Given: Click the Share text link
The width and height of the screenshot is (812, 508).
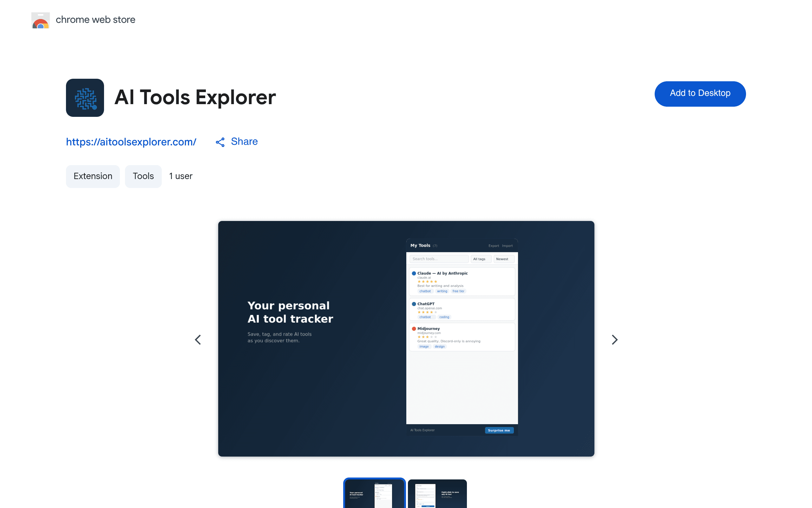Looking at the screenshot, I should (x=244, y=142).
